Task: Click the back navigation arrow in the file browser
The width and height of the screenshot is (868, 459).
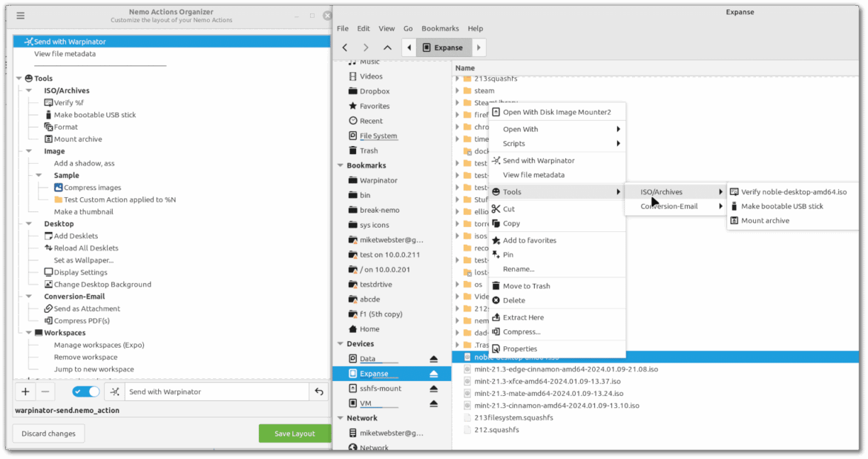Action: [x=344, y=47]
